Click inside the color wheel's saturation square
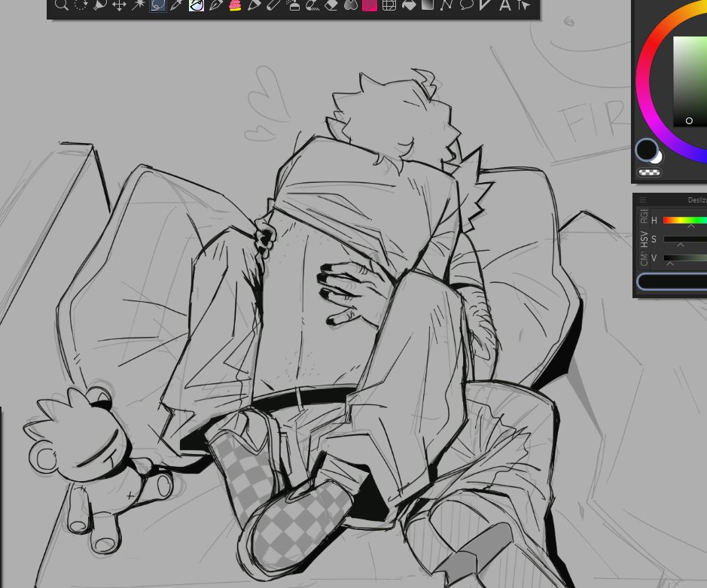This screenshot has height=588, width=707. point(690,81)
